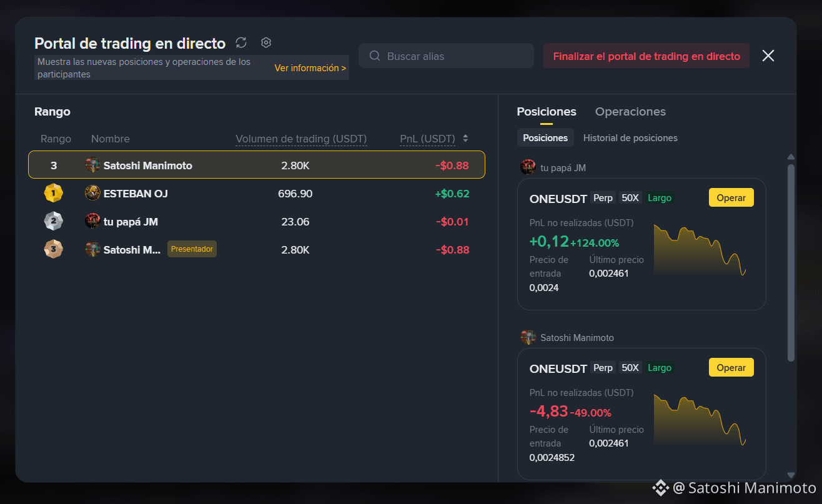Click the gold rank 1 medal icon
The width and height of the screenshot is (822, 504).
point(54,194)
